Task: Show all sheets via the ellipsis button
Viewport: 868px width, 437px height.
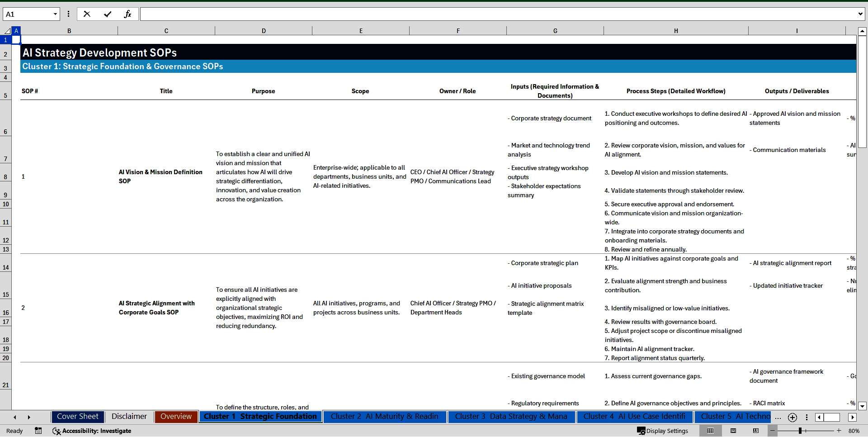Action: coord(778,417)
